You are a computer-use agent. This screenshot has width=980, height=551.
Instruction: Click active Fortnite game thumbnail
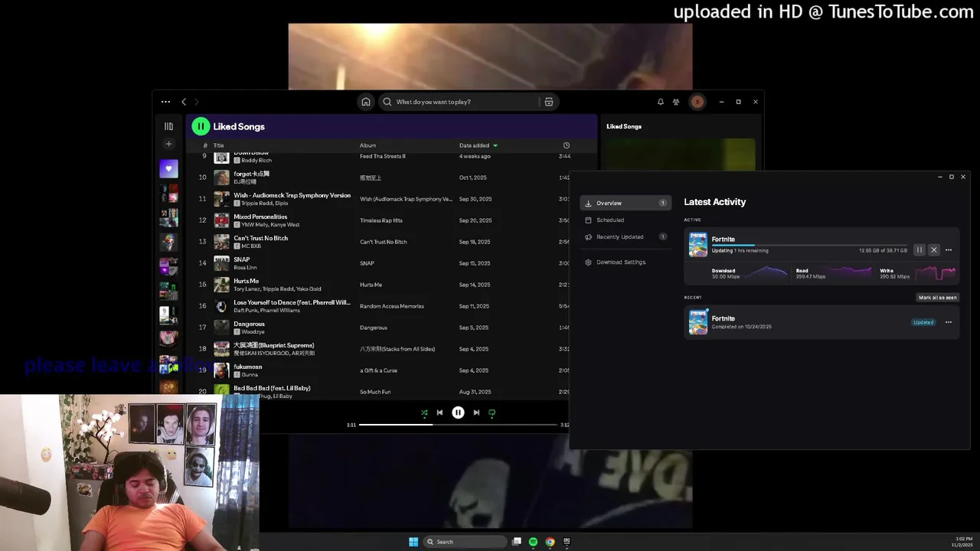pyautogui.click(x=698, y=245)
